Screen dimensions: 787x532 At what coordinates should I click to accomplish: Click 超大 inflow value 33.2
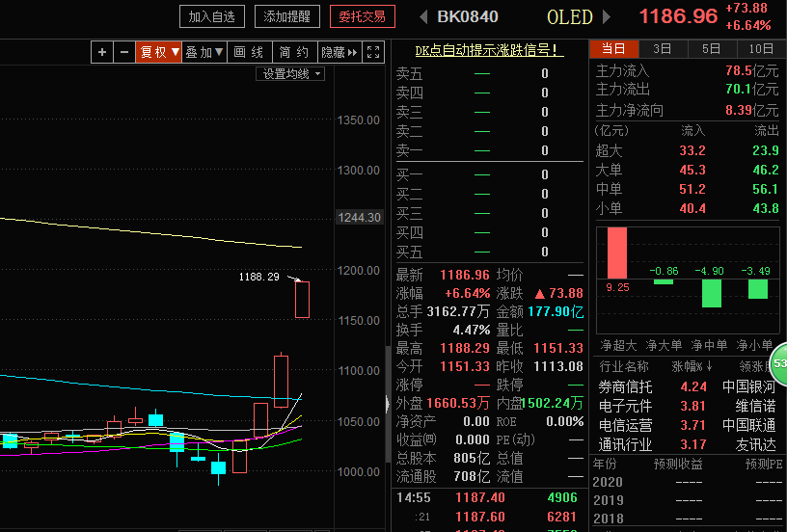pos(692,150)
